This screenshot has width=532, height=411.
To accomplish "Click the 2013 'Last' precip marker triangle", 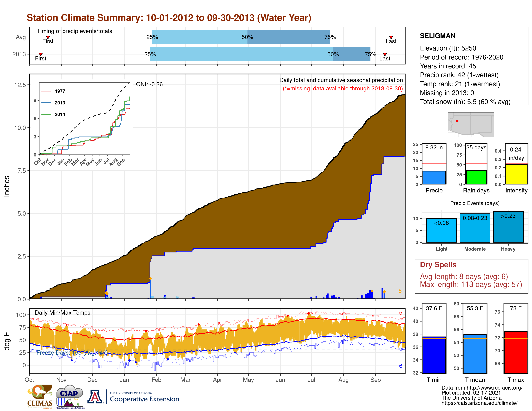I will [385, 54].
